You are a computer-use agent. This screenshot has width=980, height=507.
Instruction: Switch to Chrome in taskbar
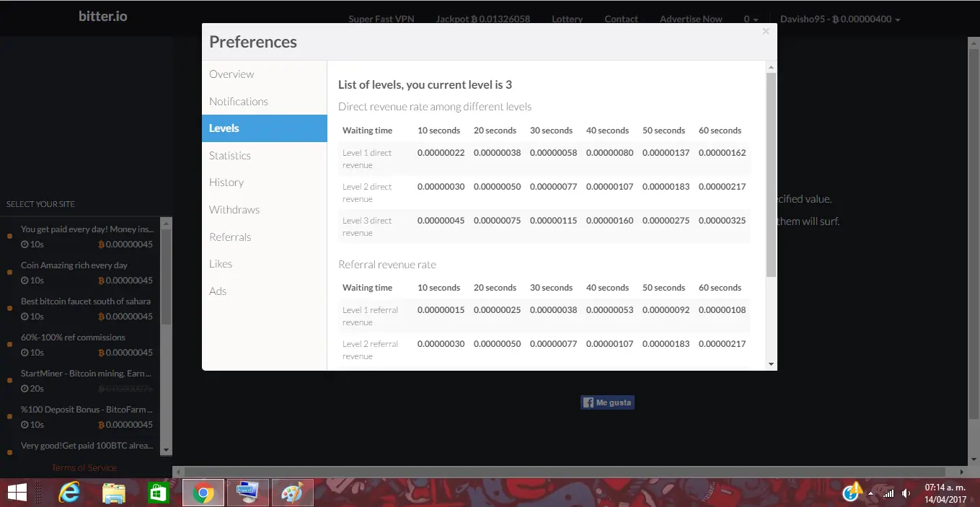pyautogui.click(x=203, y=493)
